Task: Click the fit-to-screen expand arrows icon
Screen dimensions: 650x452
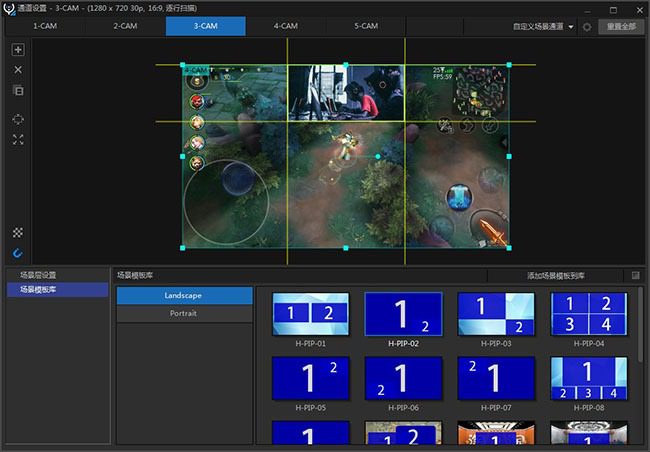Action: click(18, 140)
